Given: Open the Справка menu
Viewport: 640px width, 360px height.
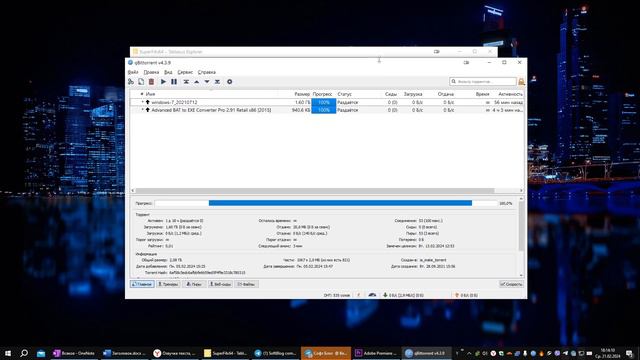Looking at the screenshot, I should 207,72.
